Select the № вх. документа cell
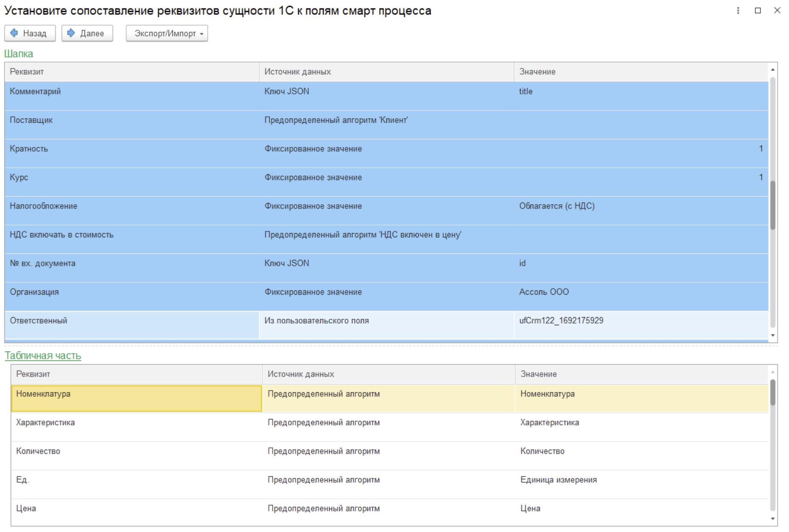This screenshot has width=789, height=532. click(x=132, y=268)
